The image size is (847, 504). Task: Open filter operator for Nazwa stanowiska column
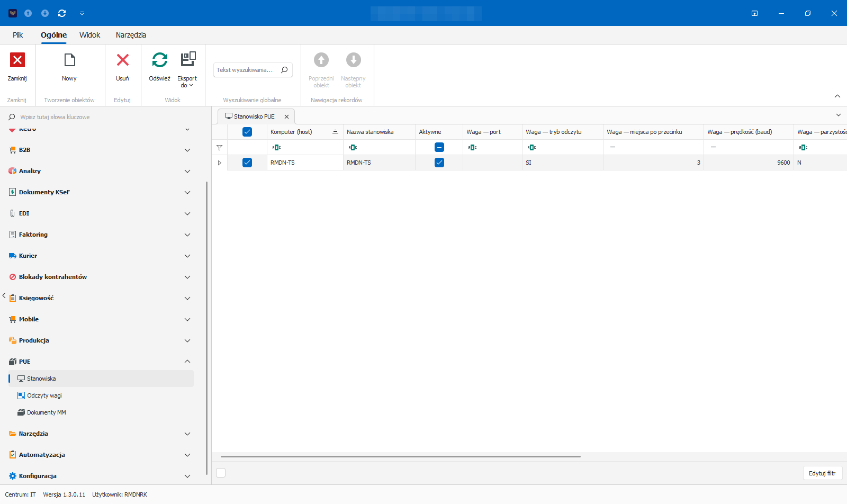coord(353,148)
